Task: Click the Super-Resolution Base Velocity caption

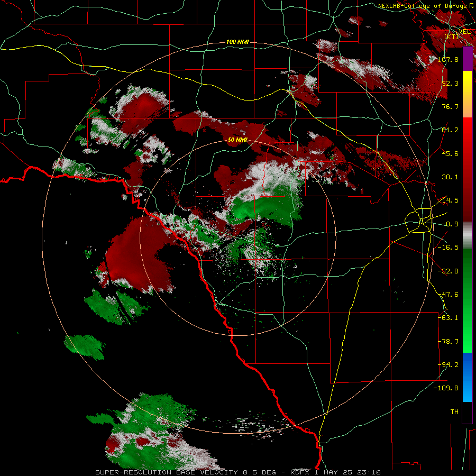Action: [238, 472]
